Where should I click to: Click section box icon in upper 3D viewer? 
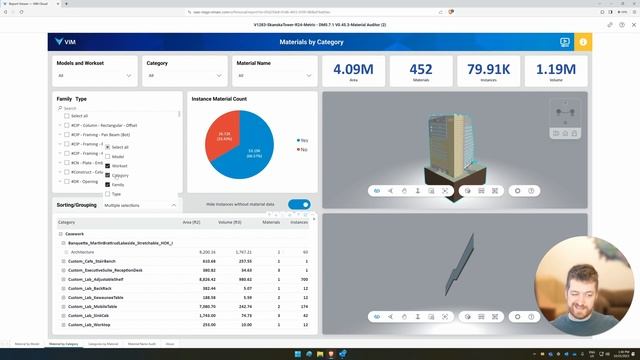(x=468, y=191)
